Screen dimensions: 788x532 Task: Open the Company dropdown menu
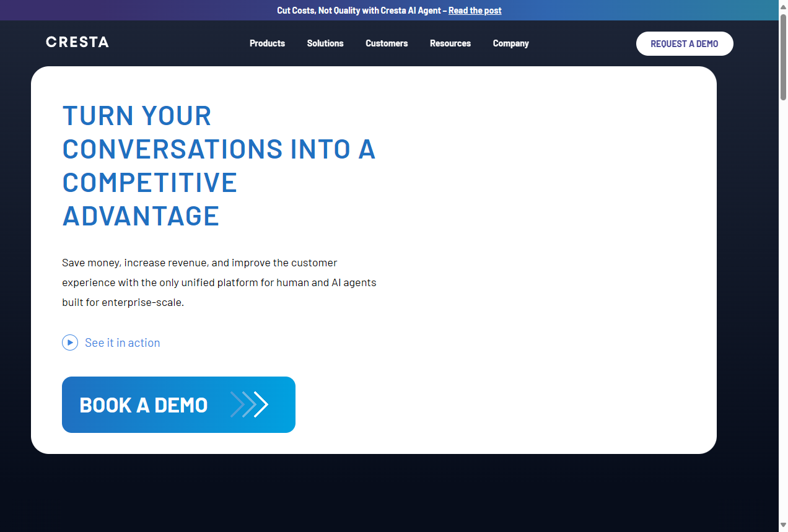point(510,43)
